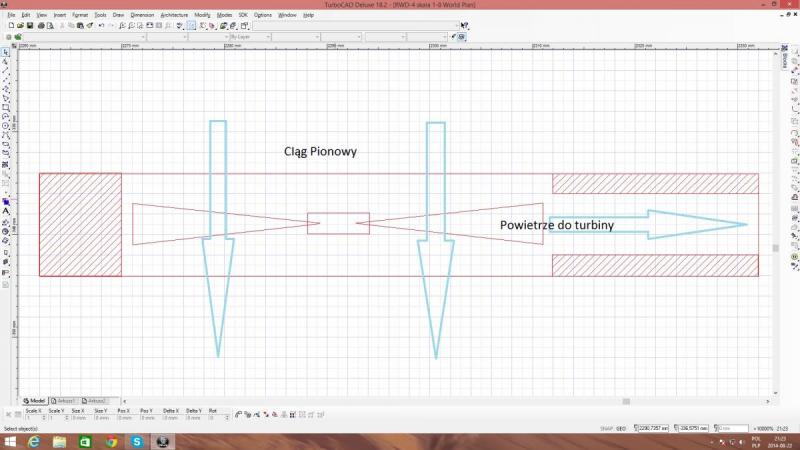Click the horizontal scrollbar thumb
The image size is (800, 450).
[x=626, y=400]
